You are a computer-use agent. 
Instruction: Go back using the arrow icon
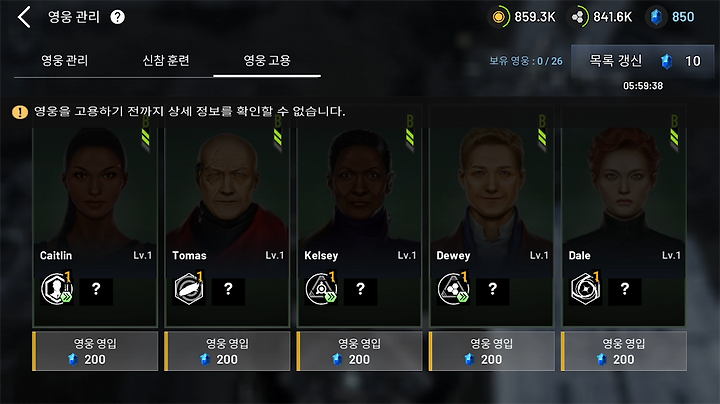[24, 17]
